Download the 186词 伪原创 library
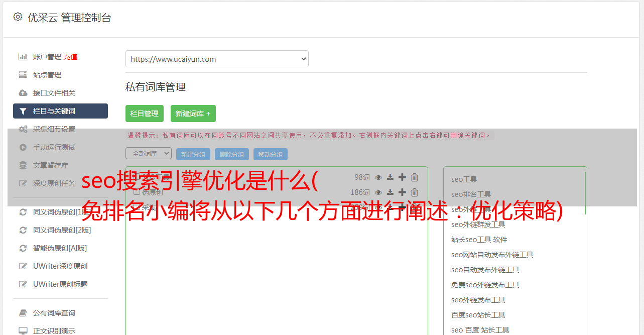644x335 pixels. click(390, 192)
